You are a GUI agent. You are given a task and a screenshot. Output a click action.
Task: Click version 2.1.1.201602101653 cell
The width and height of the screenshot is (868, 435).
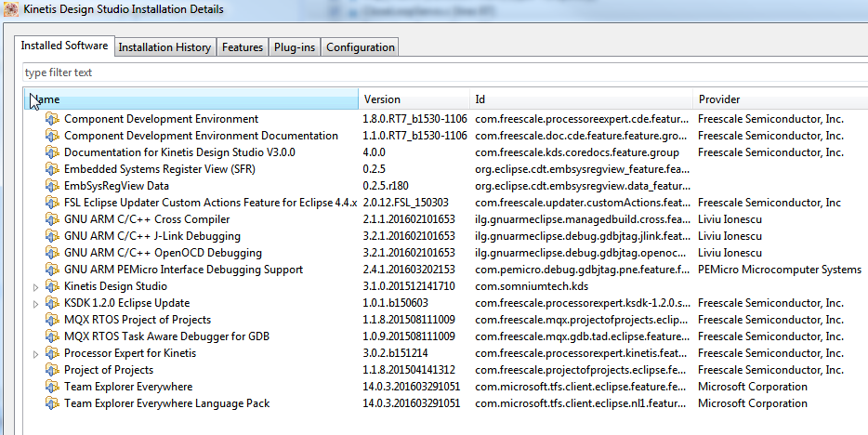click(x=409, y=219)
